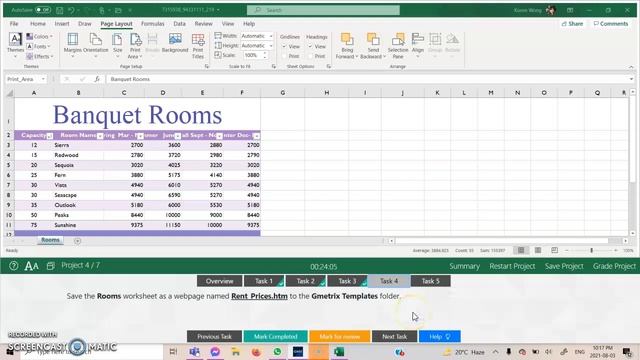Switch to Page Break Preview in status bar
This screenshot has width=640, height=360.
pyautogui.click(x=554, y=250)
